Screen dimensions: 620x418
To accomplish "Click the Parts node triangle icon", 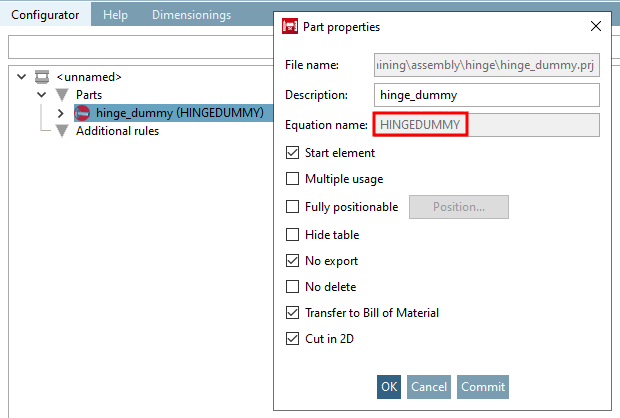I will pos(62,95).
